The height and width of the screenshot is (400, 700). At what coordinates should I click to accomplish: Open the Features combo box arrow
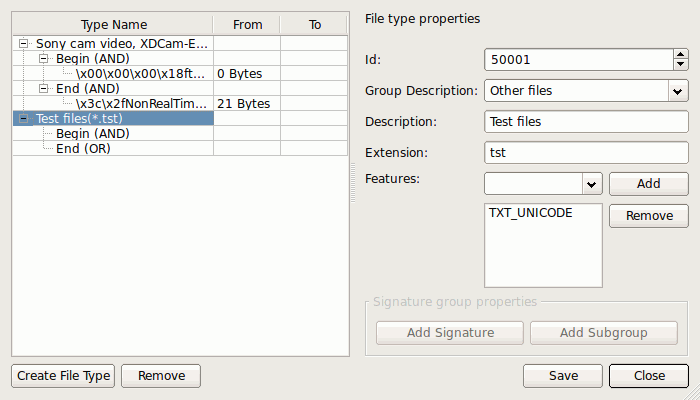pyautogui.click(x=592, y=184)
